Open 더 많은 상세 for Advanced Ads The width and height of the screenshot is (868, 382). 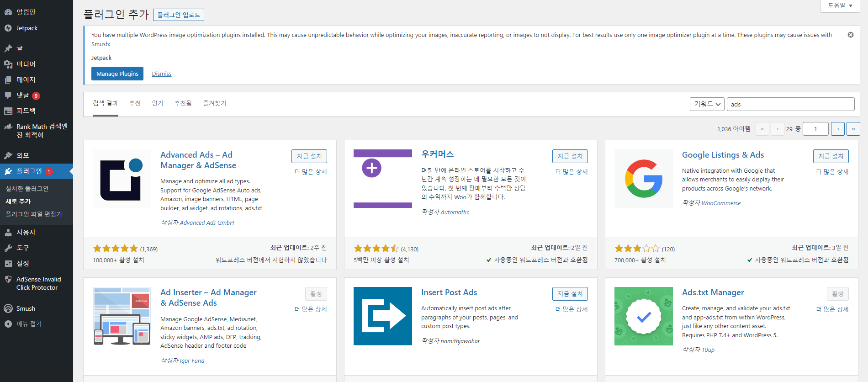click(311, 172)
